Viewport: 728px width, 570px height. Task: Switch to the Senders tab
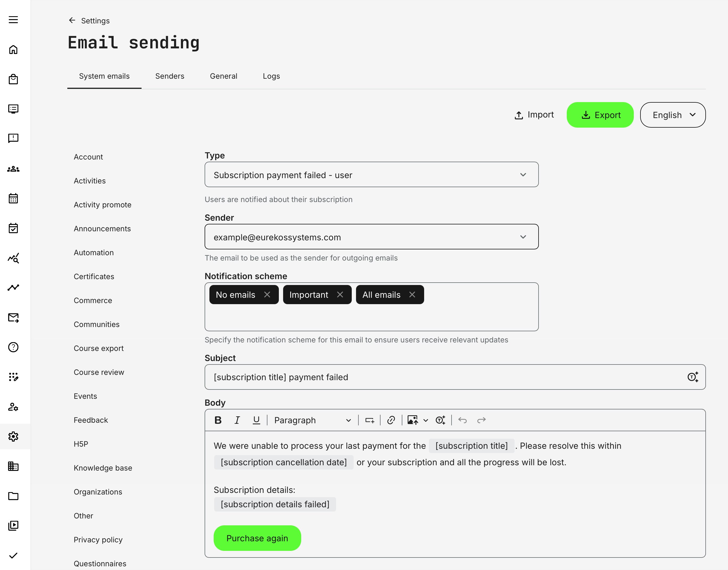click(x=170, y=76)
